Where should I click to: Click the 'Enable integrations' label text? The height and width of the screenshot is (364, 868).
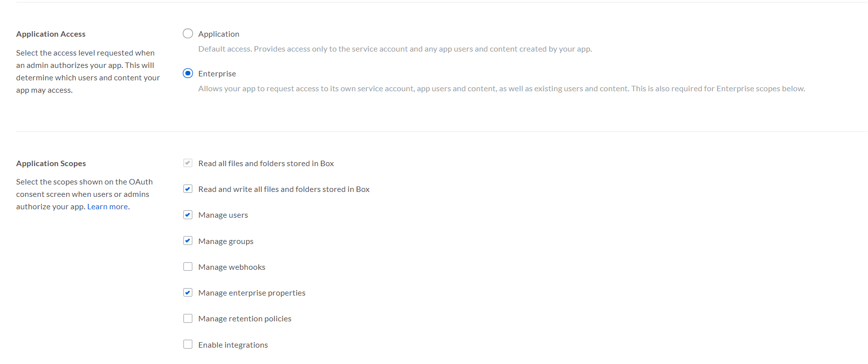click(233, 345)
